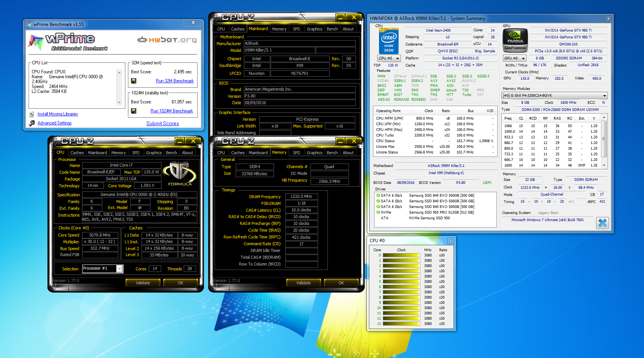The height and width of the screenshot is (358, 644).
Task: Click the OC Formula logo in the CPU-Z CPU window
Action: pos(180,174)
